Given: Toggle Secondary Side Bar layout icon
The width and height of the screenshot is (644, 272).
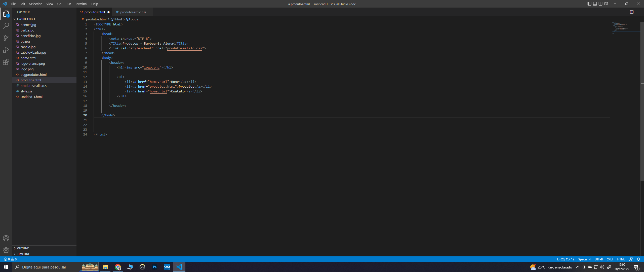Looking at the screenshot, I should pyautogui.click(x=600, y=4).
